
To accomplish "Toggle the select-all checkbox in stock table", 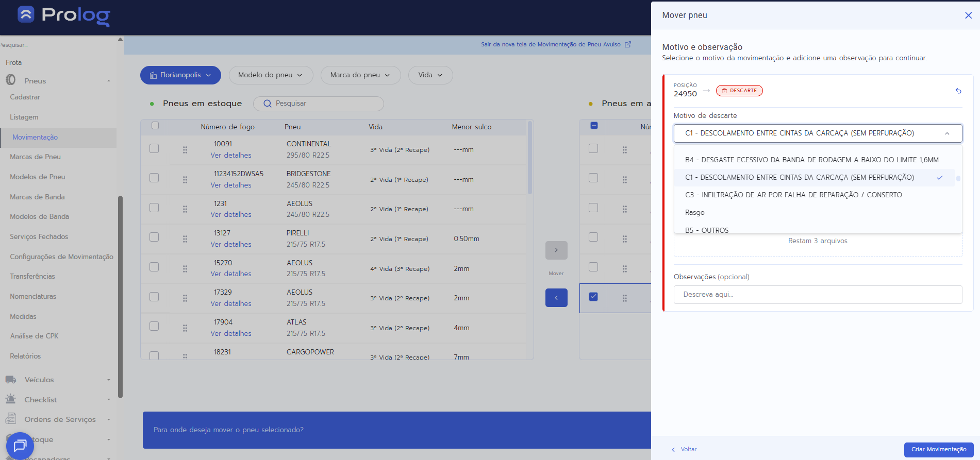I will (155, 126).
